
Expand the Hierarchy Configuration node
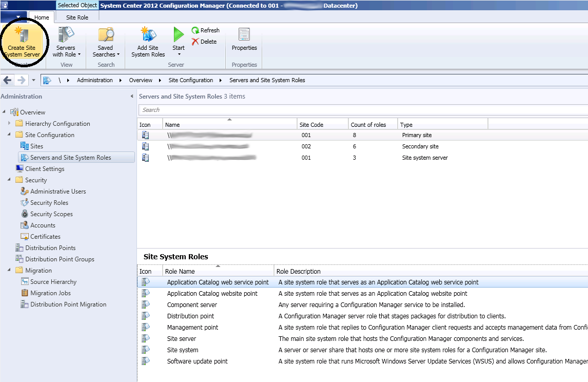point(9,123)
